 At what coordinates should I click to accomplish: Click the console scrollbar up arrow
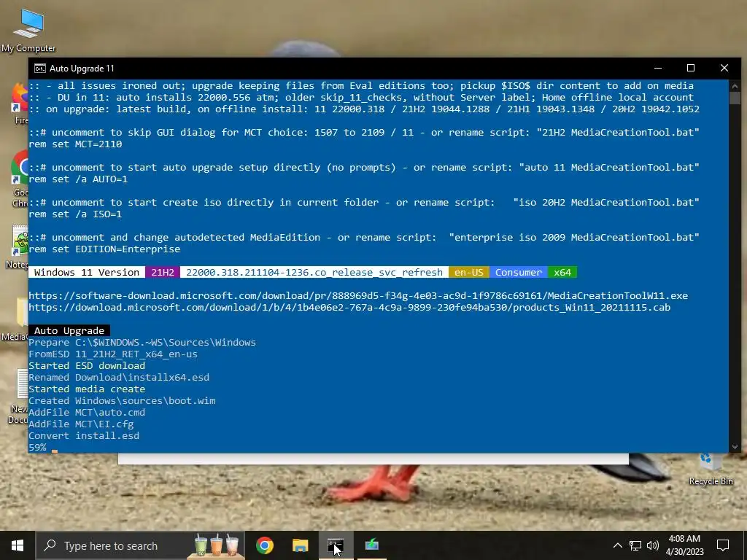(x=735, y=86)
